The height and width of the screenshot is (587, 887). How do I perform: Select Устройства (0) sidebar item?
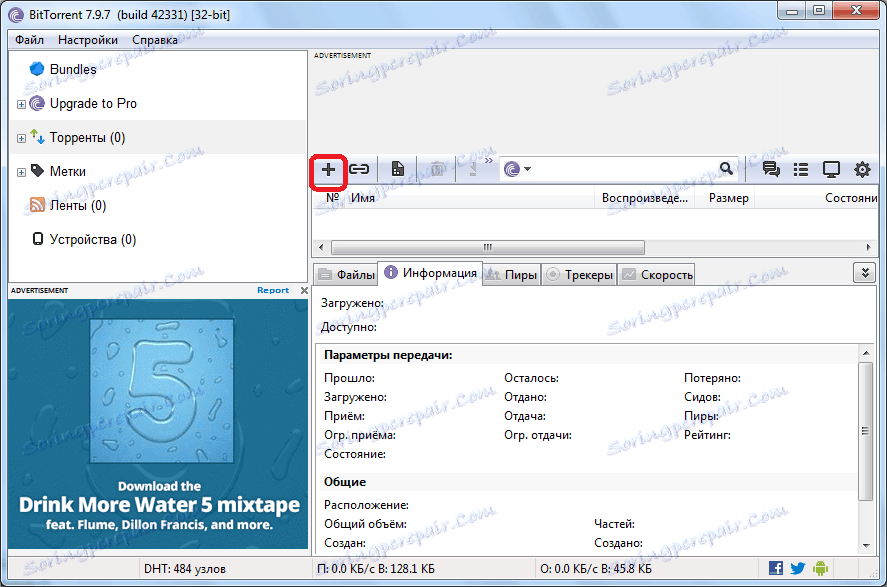[93, 239]
